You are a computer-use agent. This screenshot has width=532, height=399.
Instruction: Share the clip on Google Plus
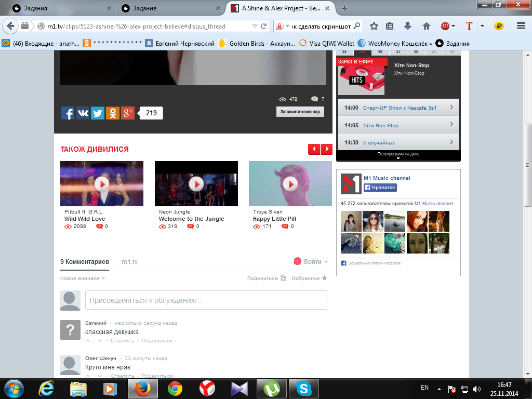click(128, 113)
